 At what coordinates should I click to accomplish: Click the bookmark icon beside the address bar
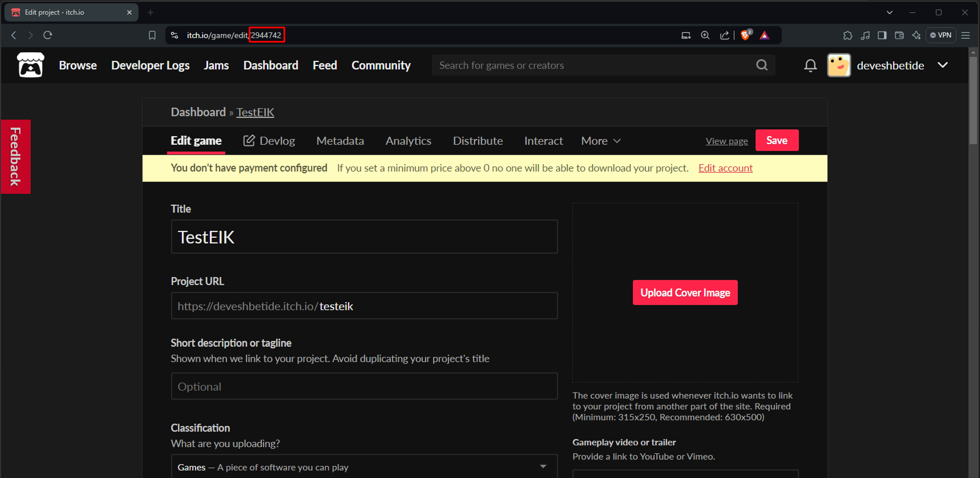point(152,35)
